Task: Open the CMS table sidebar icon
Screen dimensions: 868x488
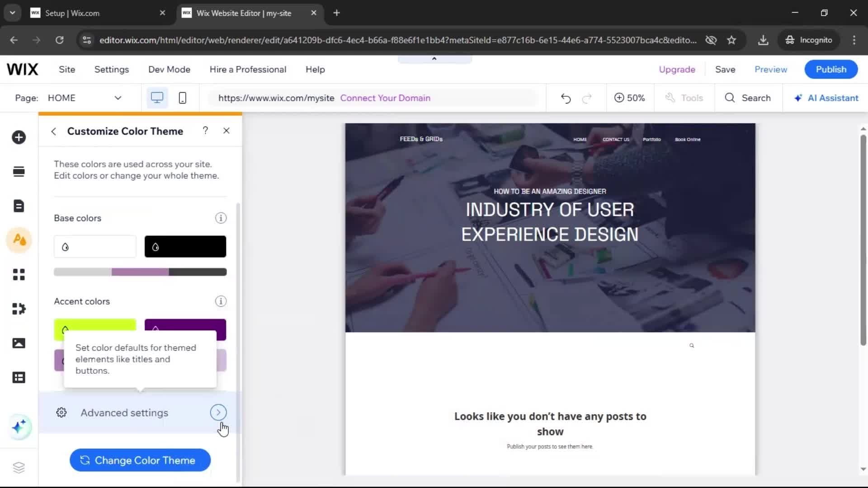Action: click(19, 377)
